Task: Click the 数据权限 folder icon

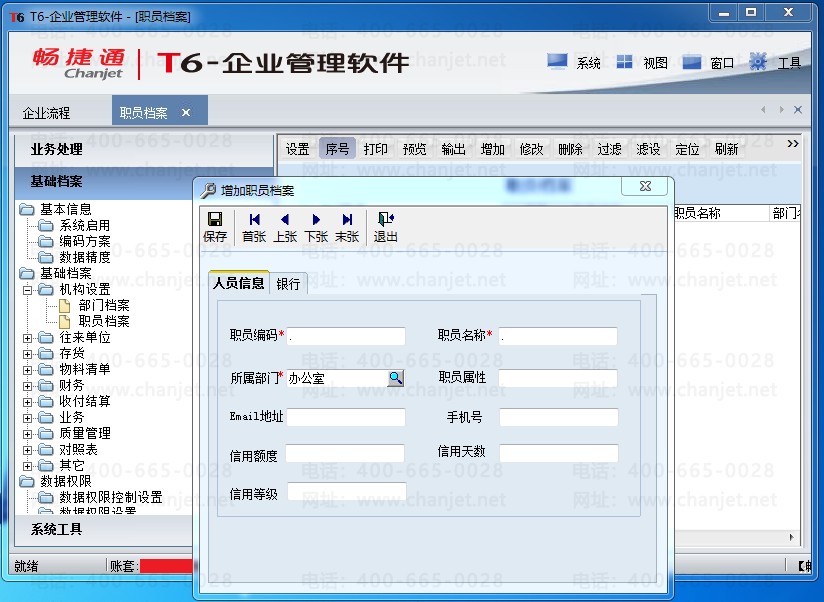Action: click(x=27, y=481)
